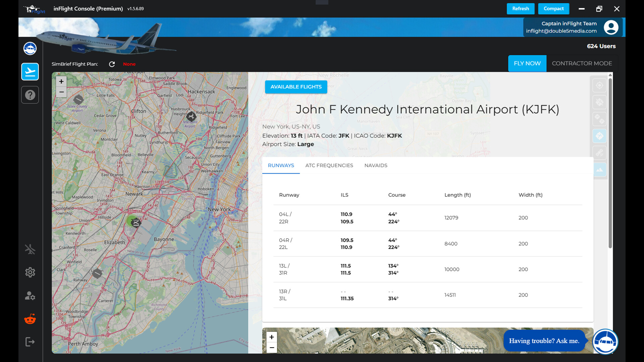Viewport: 644px width, 362px height.
Task: Log out using the exit icon
Action: click(x=30, y=342)
